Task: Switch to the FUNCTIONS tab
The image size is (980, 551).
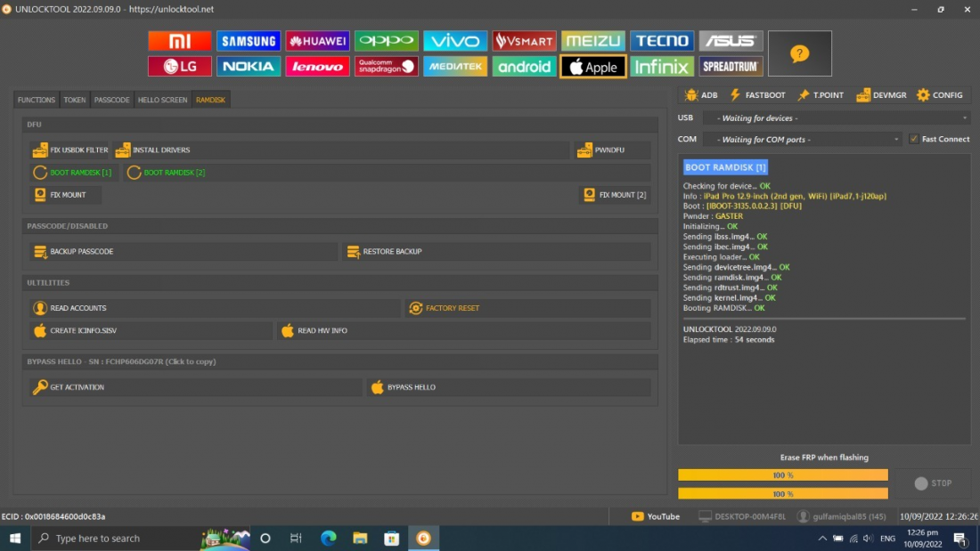Action: (37, 100)
